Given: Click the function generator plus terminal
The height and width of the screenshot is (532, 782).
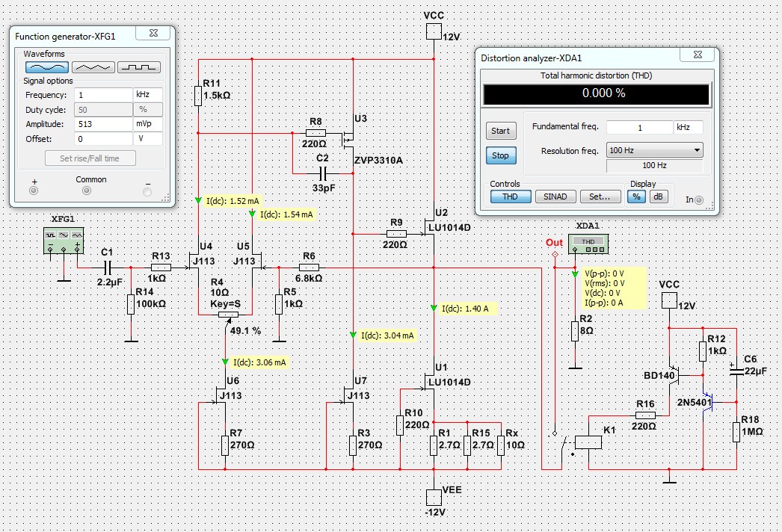Looking at the screenshot, I should tap(34, 191).
